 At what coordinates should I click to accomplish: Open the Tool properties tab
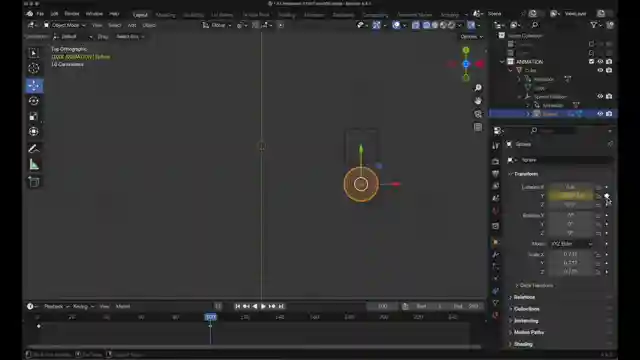[x=496, y=146]
